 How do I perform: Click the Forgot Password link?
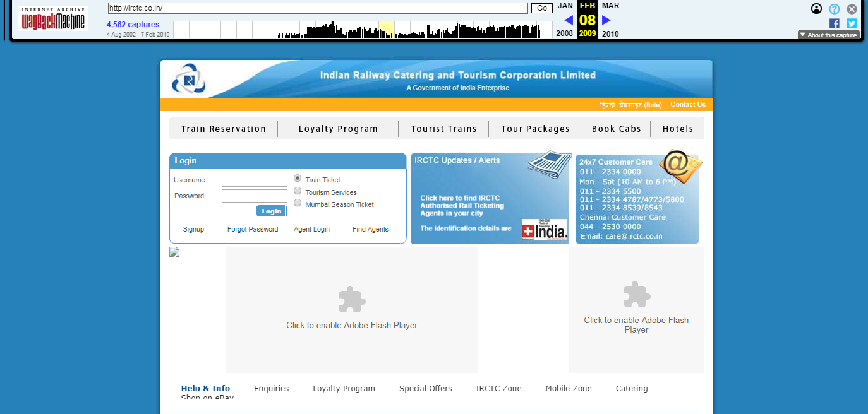pos(253,230)
